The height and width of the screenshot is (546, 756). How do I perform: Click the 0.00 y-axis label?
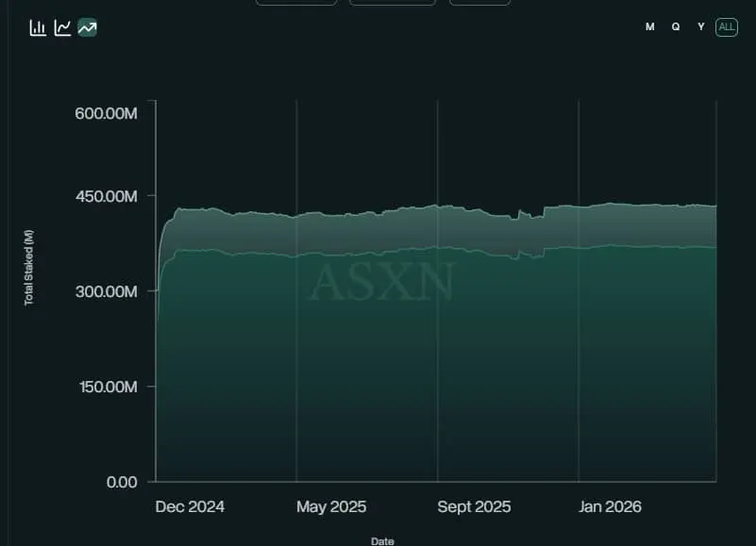(x=122, y=482)
